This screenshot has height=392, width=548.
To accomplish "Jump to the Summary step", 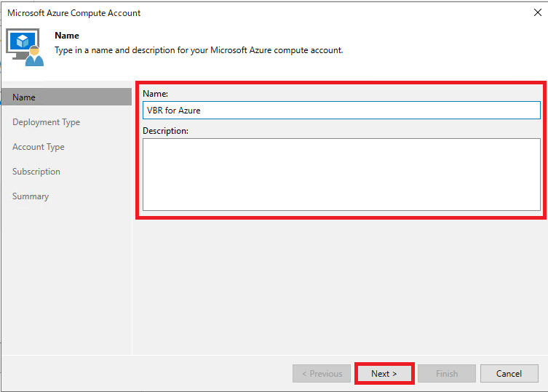I will 31,196.
